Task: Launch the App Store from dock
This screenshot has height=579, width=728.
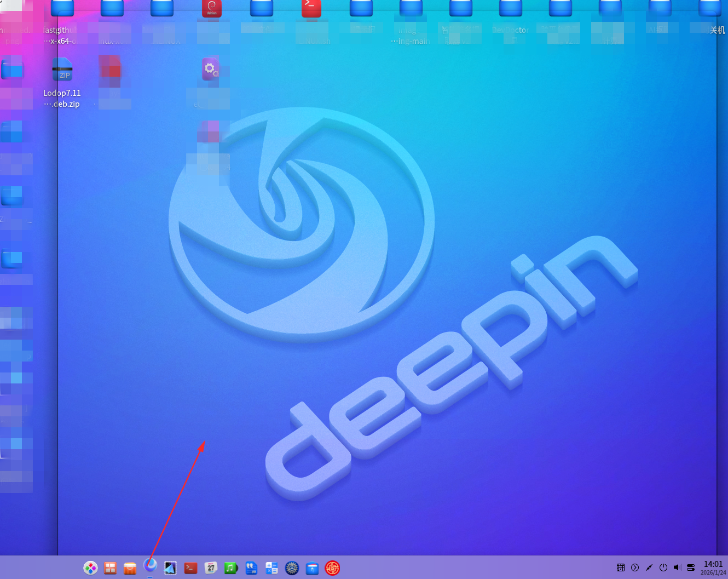Action: point(130,568)
